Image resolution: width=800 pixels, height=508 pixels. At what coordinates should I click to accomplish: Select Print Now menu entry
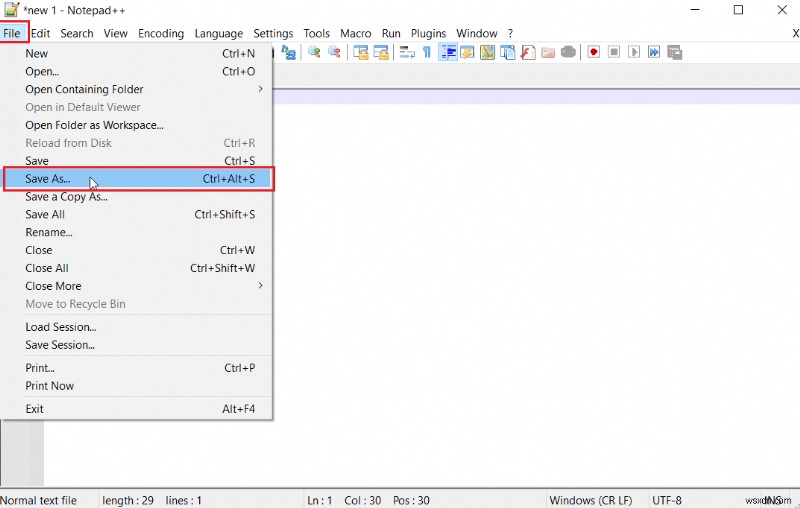point(137,386)
